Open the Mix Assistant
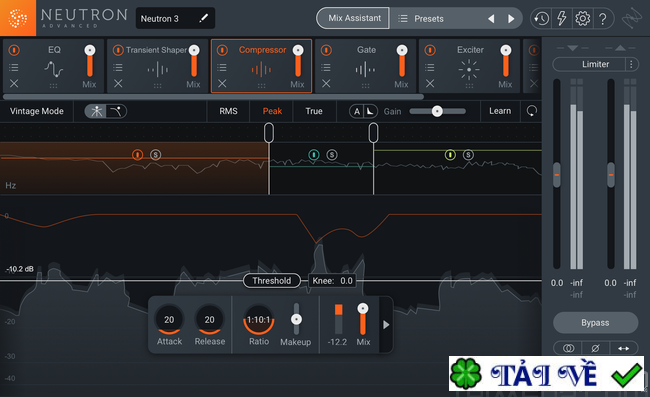This screenshot has height=397, width=650. coord(354,18)
